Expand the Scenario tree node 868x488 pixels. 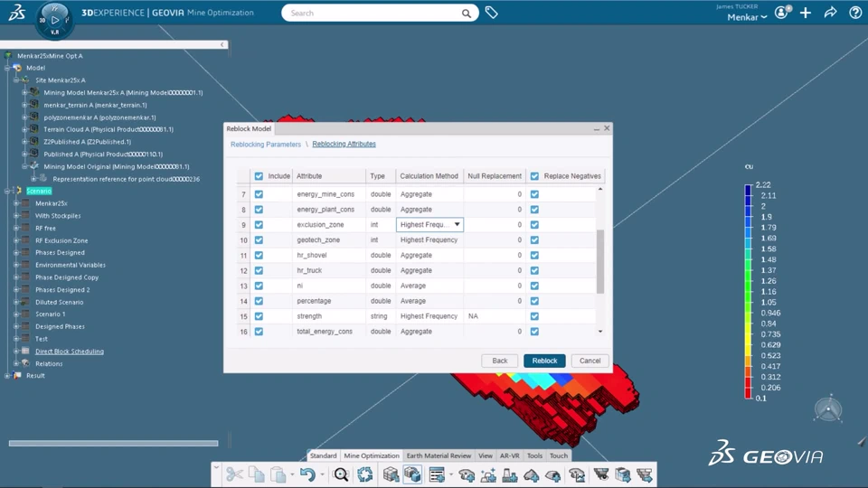[7, 191]
